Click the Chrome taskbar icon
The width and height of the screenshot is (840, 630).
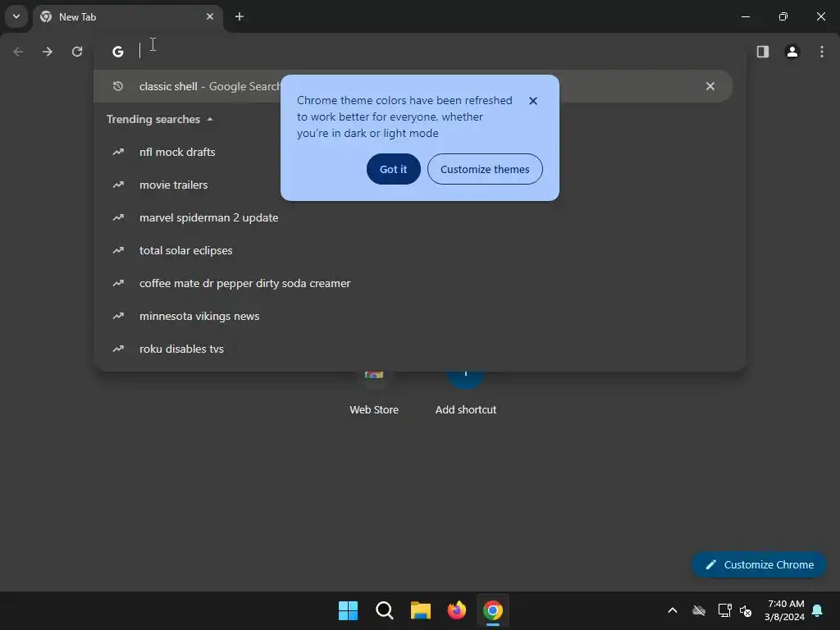point(493,610)
